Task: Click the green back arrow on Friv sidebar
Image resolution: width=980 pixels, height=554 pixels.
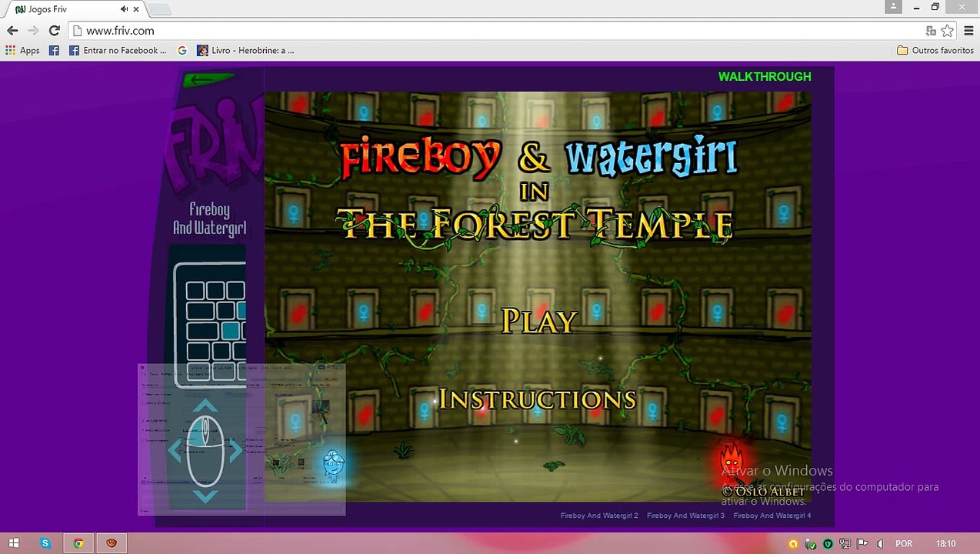Action: [209, 78]
